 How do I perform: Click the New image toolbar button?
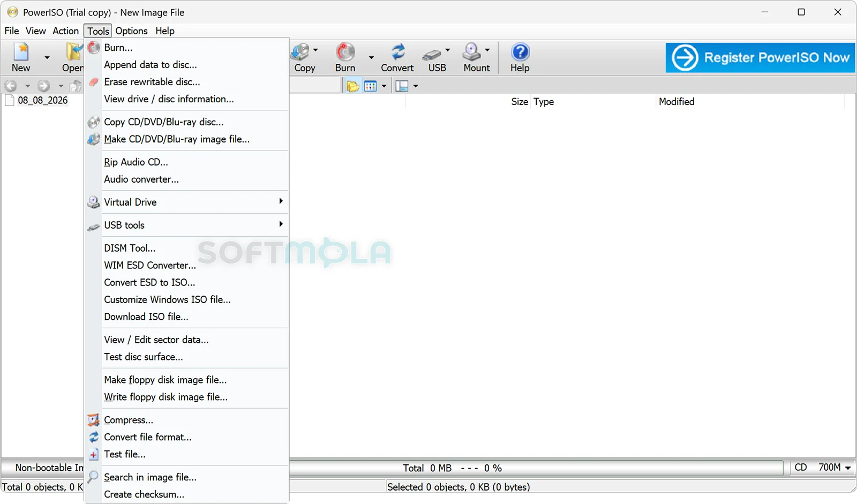[x=21, y=57]
